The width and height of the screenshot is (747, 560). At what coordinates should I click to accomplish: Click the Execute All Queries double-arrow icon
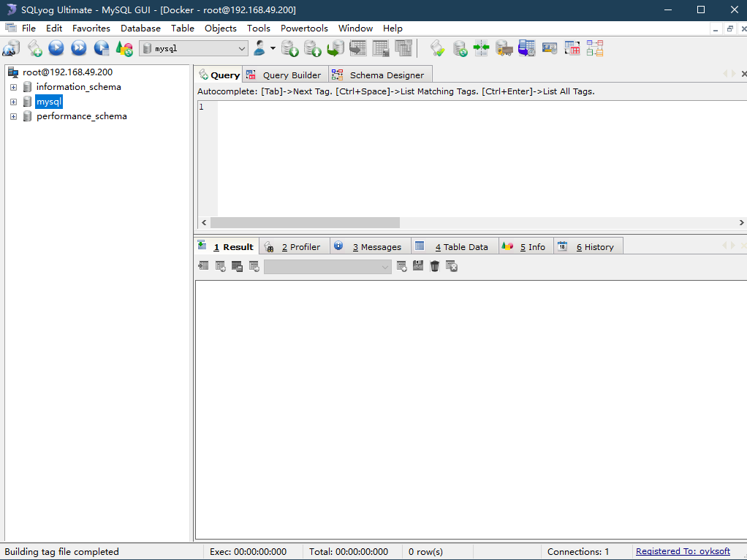click(x=79, y=48)
